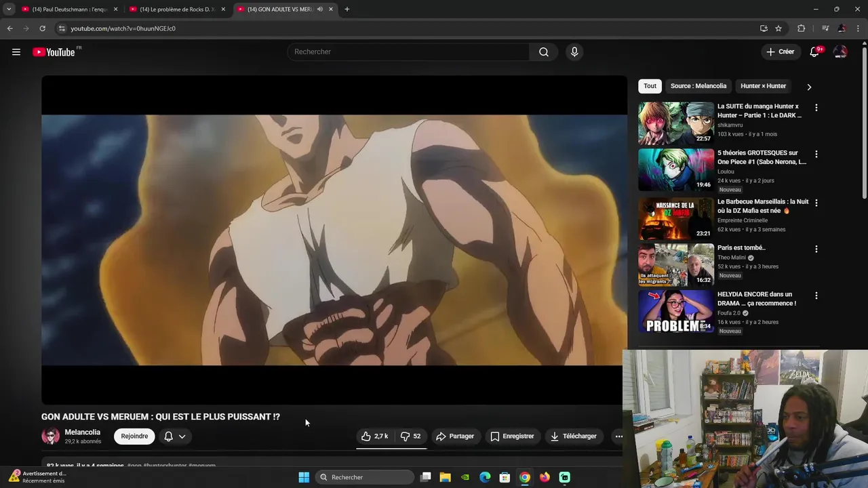Save video with the Enregistrer button
This screenshot has width=868, height=488.
513,436
